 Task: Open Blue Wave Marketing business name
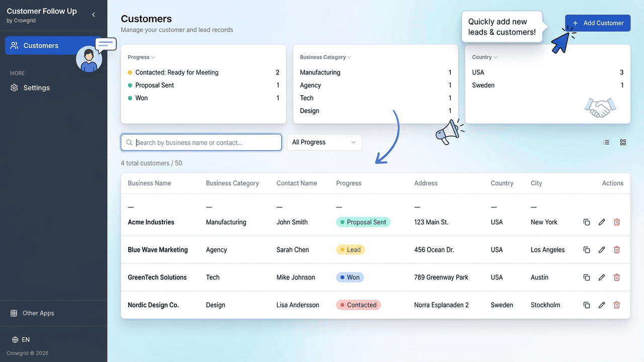point(157,250)
